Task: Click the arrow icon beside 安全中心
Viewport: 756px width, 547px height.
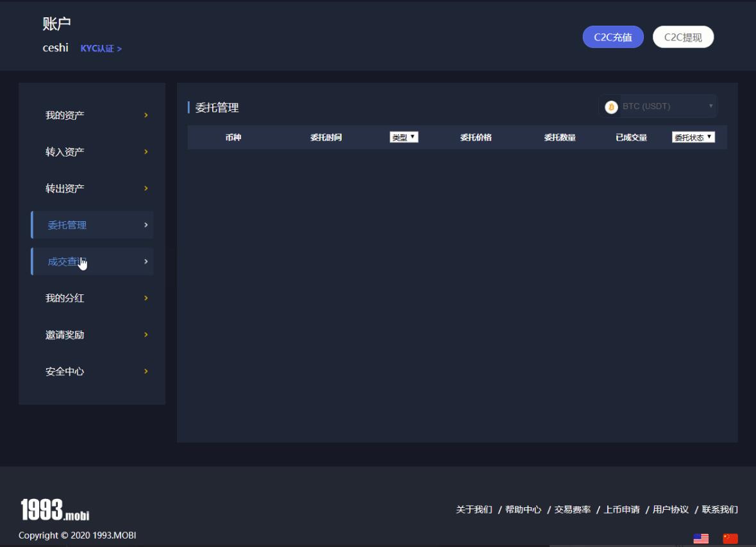Action: pos(146,371)
